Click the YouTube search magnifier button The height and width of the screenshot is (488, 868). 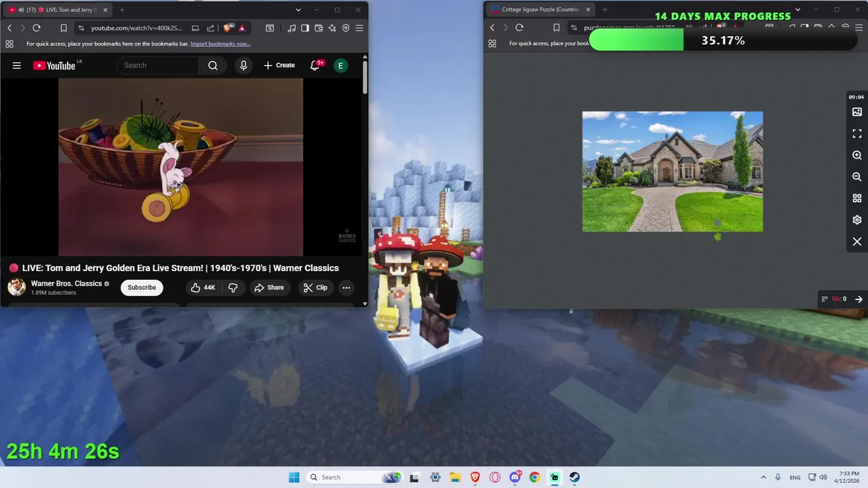[213, 65]
